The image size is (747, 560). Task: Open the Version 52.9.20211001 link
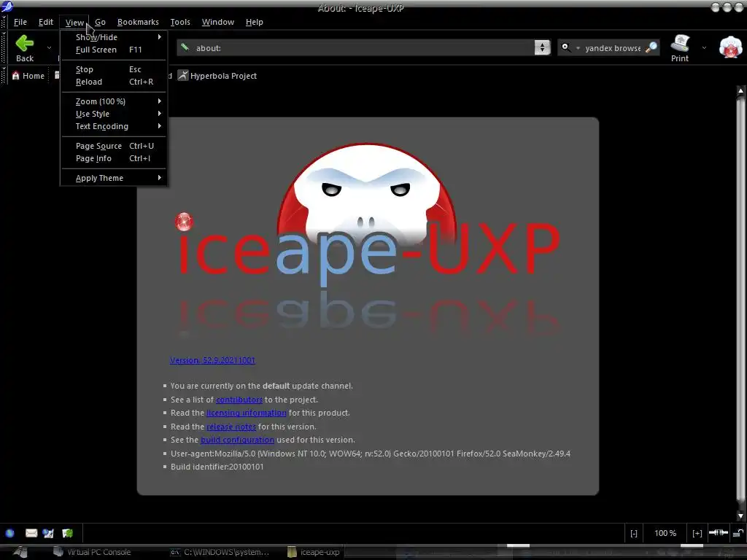(x=212, y=360)
